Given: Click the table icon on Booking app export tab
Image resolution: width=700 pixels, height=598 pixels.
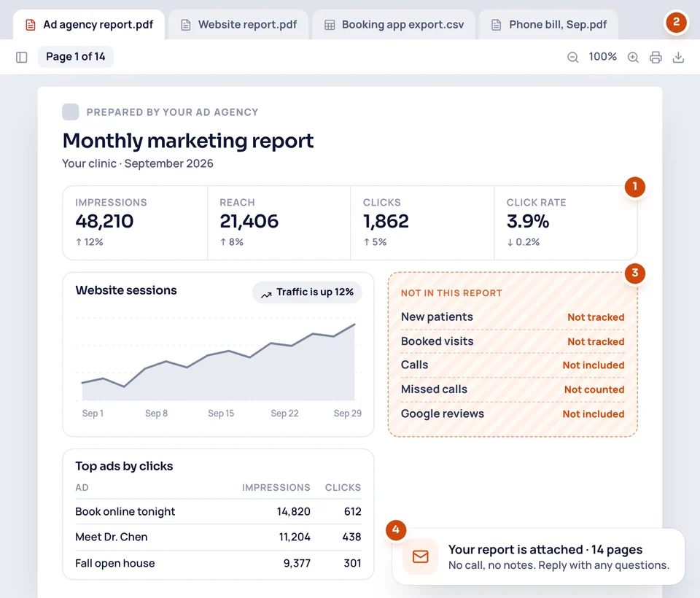Looking at the screenshot, I should coord(330,25).
